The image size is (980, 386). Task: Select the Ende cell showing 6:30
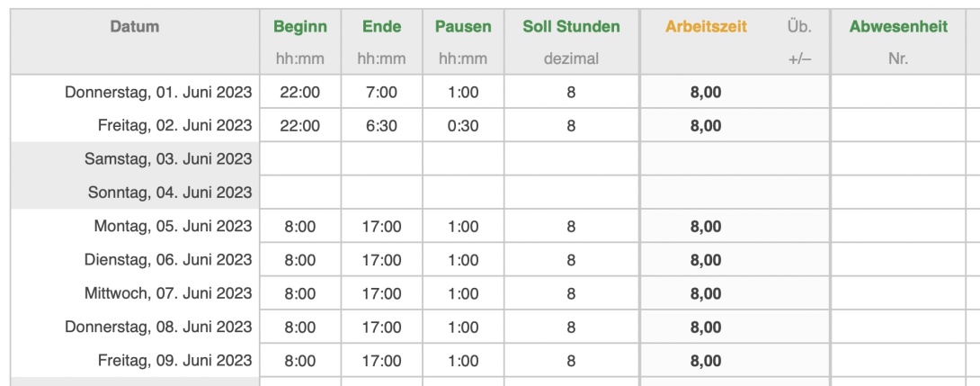pyautogui.click(x=380, y=126)
